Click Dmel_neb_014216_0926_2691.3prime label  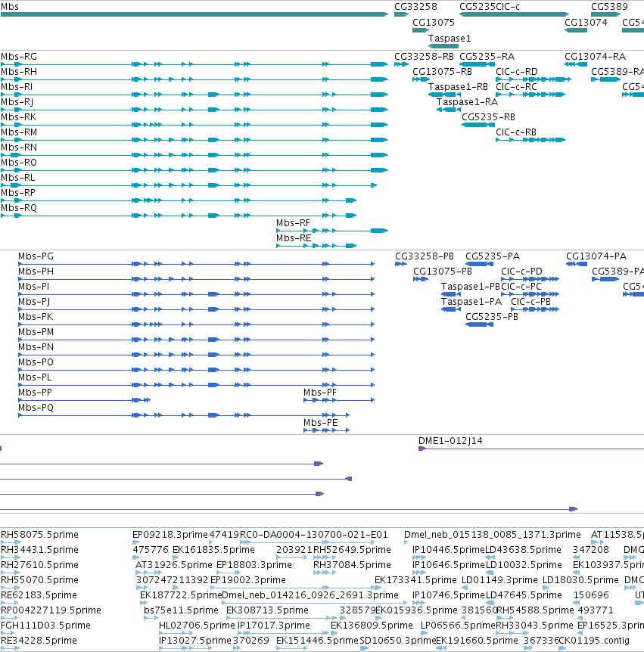click(x=310, y=595)
